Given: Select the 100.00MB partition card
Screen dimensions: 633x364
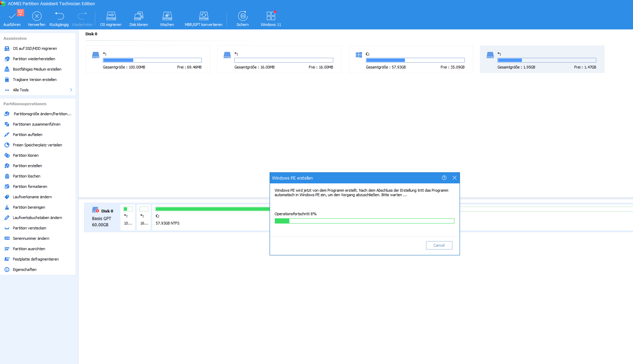Looking at the screenshot, I should coord(148,59).
